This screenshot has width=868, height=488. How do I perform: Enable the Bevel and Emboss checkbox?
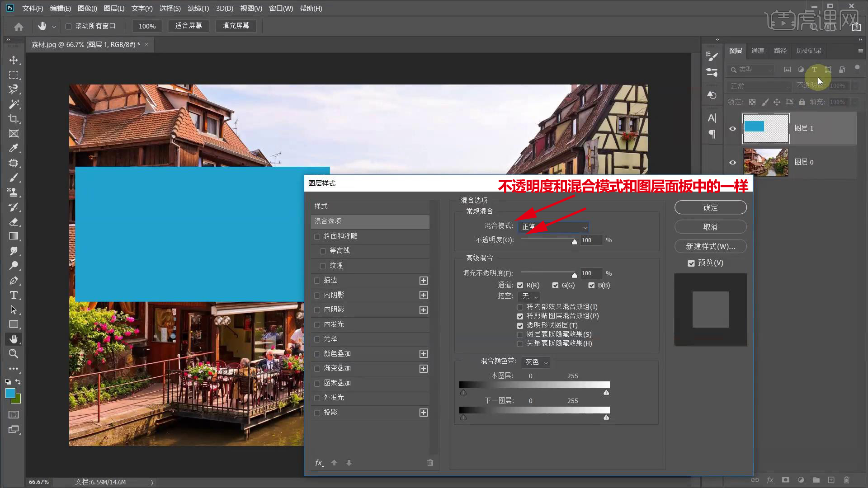pos(317,236)
